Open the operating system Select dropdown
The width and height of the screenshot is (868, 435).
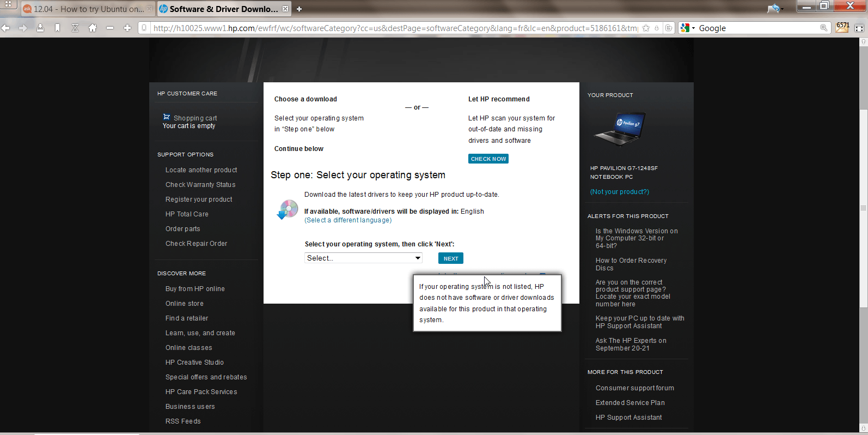click(x=363, y=258)
